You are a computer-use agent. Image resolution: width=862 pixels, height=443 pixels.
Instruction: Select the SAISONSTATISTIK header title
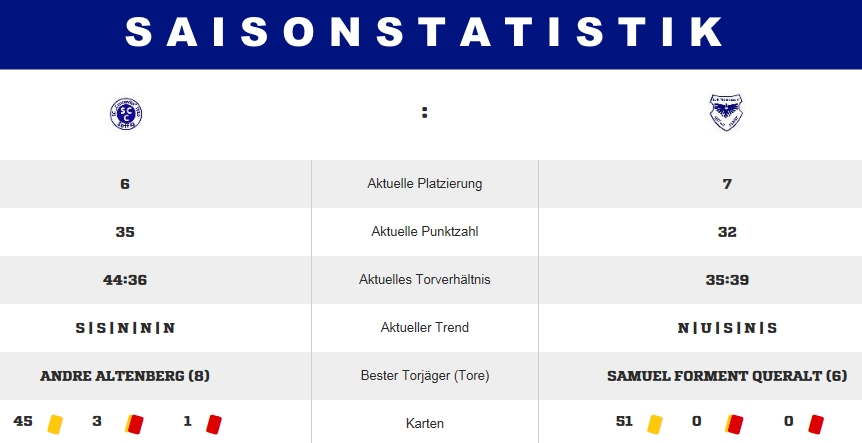coord(425,32)
